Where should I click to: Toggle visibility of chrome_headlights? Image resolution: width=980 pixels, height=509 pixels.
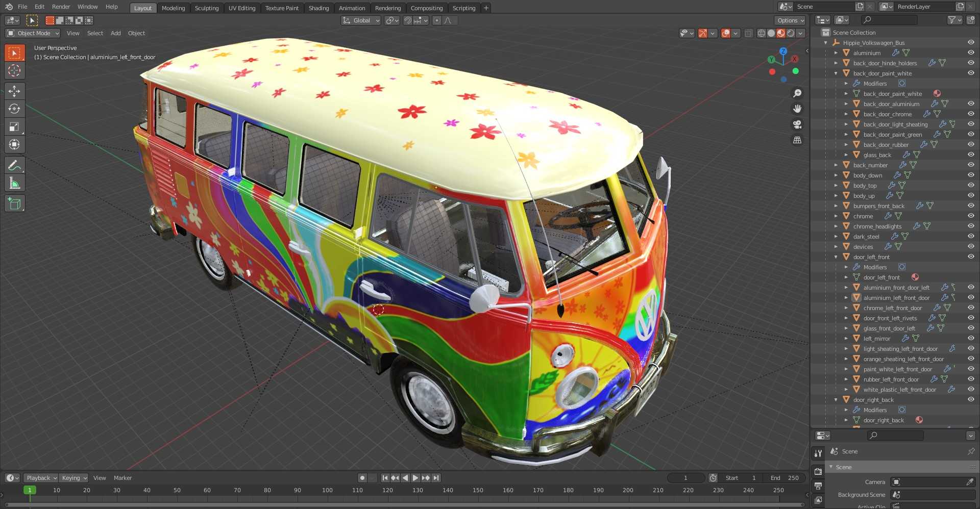tap(971, 226)
